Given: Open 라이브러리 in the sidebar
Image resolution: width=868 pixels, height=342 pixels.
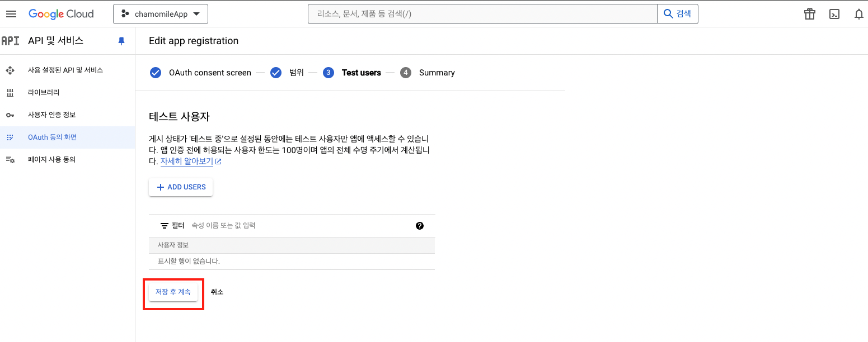Looking at the screenshot, I should click(x=44, y=92).
